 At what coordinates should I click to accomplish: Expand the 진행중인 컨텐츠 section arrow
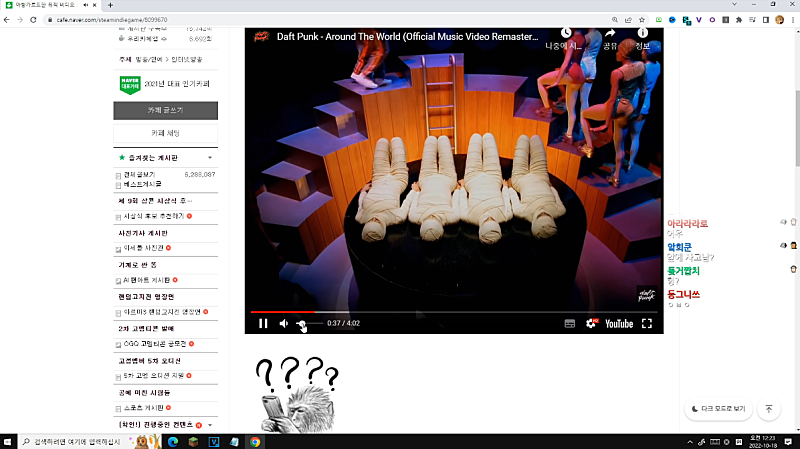tap(210, 425)
